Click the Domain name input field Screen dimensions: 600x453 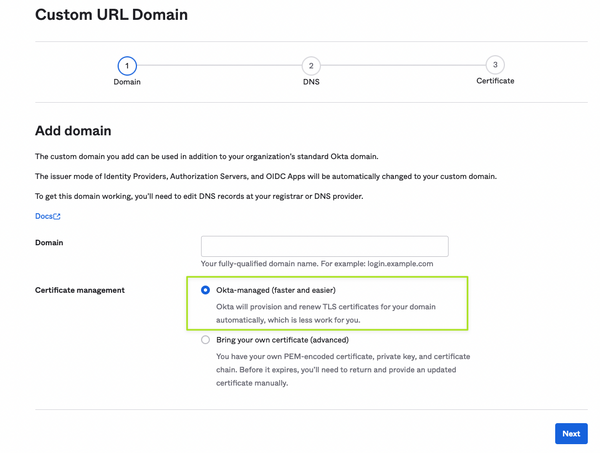pos(324,246)
